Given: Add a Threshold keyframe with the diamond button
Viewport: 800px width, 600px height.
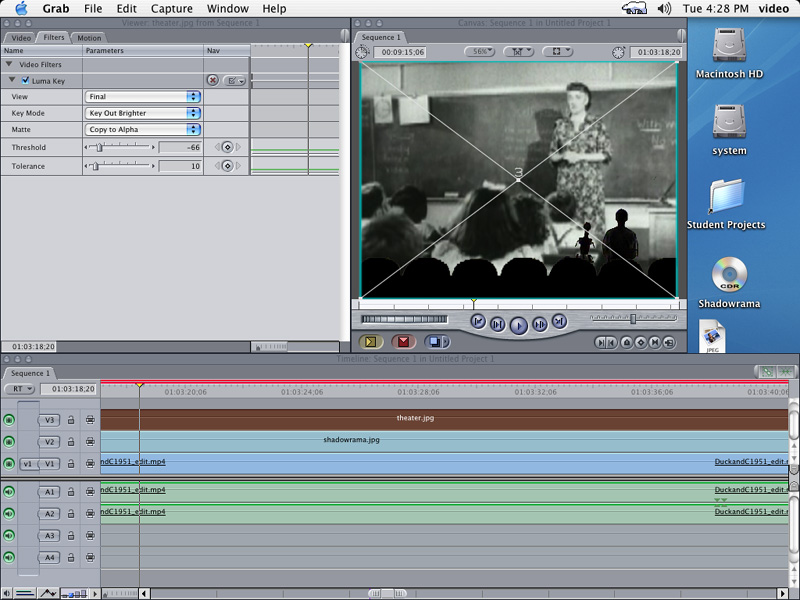Looking at the screenshot, I should (x=227, y=147).
